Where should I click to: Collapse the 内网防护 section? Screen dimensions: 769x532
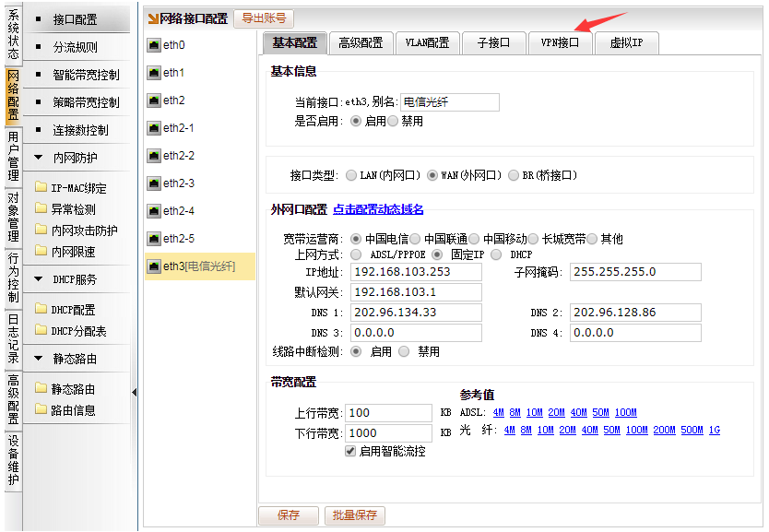(39, 158)
